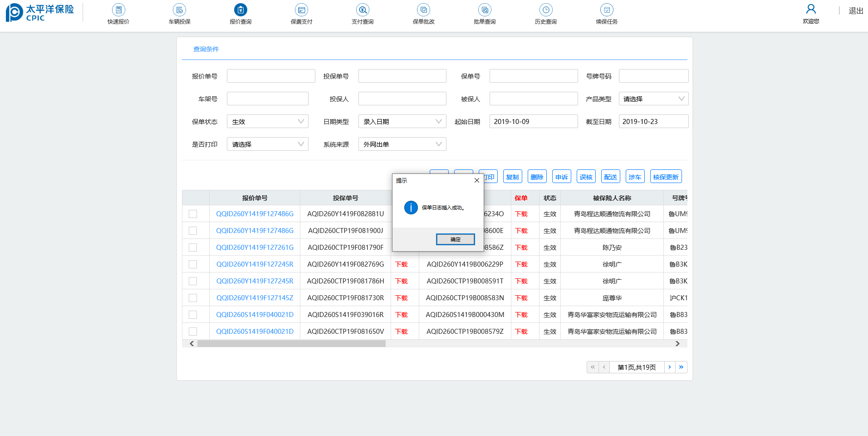Open the 支付查询 payment query icon
Image resolution: width=868 pixels, height=436 pixels.
coord(363,10)
